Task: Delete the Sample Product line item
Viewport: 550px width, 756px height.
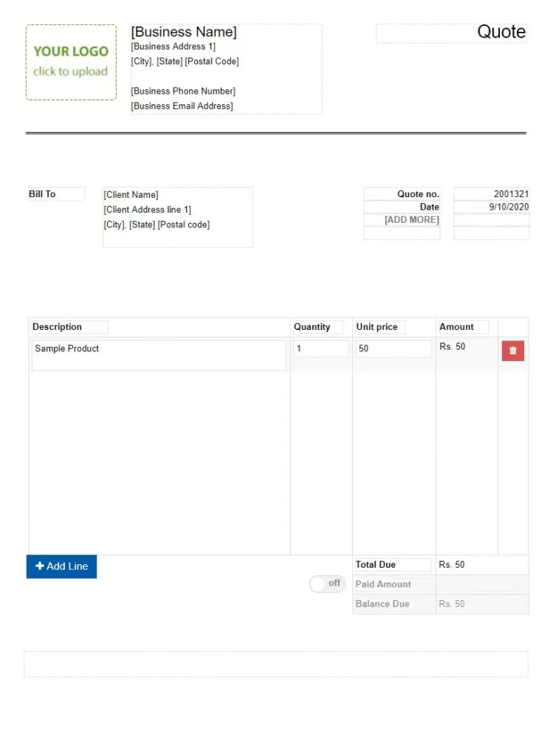Action: pos(512,351)
